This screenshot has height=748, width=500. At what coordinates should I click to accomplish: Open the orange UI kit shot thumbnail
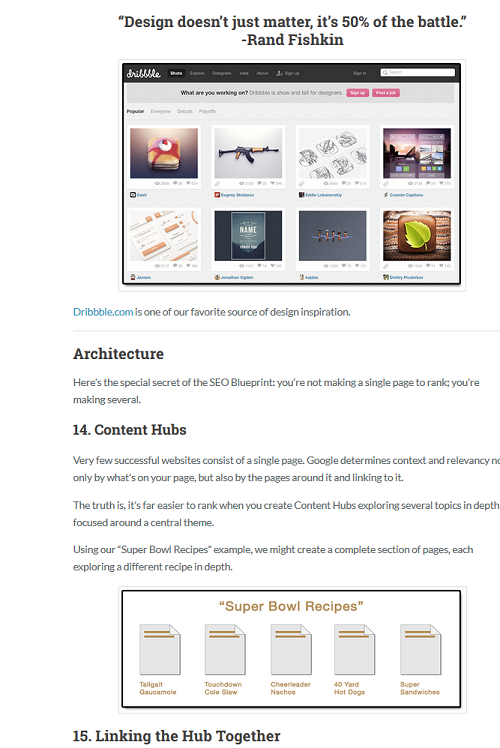pyautogui.click(x=164, y=236)
